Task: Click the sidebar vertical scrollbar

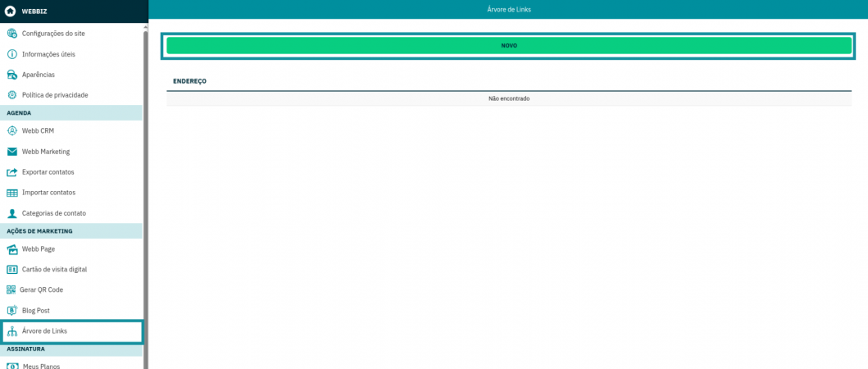Action: tap(146, 197)
